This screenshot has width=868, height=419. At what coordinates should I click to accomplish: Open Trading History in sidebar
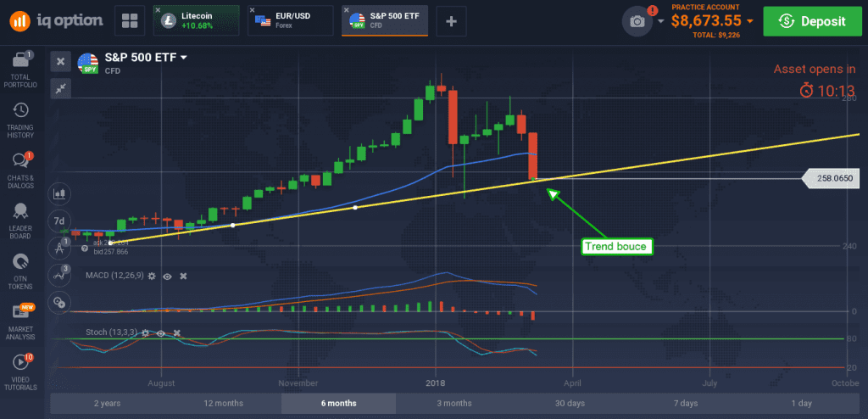tap(20, 120)
